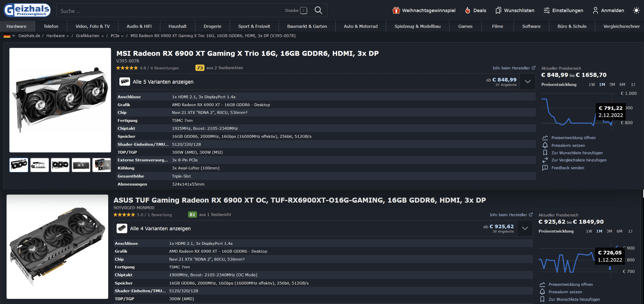644x304 pixels.
Task: Toggle the light/dark theme sun icon
Action: (636, 10)
